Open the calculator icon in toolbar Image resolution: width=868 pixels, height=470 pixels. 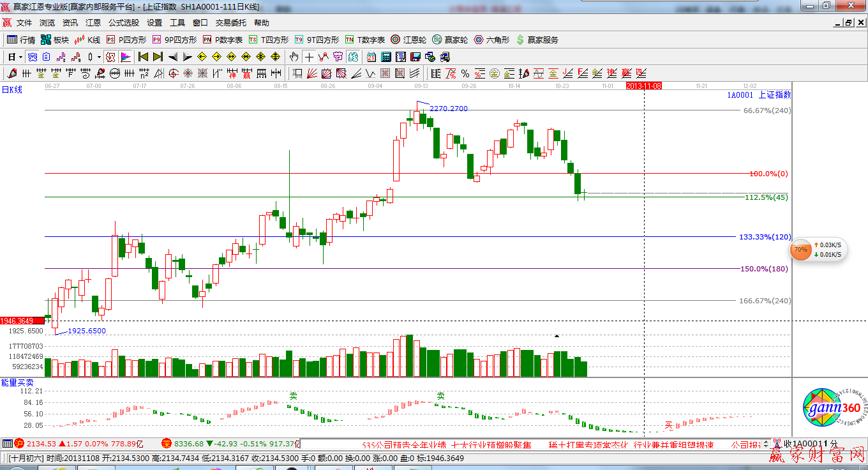point(385,57)
